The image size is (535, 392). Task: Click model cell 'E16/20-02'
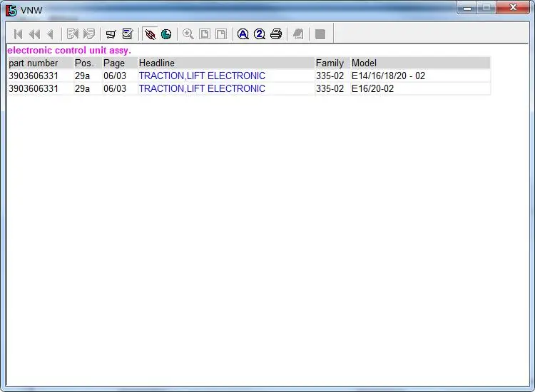pyautogui.click(x=372, y=88)
